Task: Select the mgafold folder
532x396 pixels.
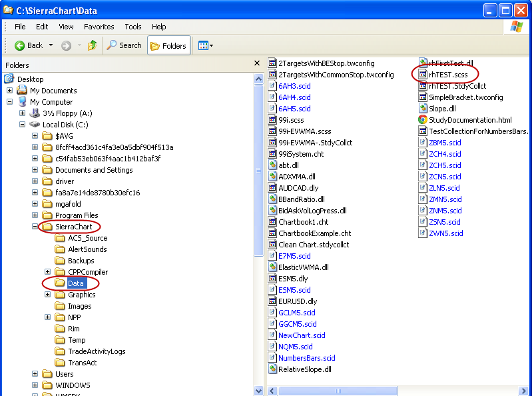Action: (68, 204)
